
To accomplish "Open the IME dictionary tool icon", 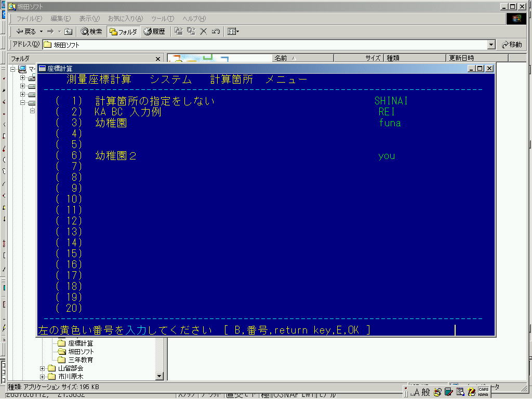I will [x=448, y=392].
